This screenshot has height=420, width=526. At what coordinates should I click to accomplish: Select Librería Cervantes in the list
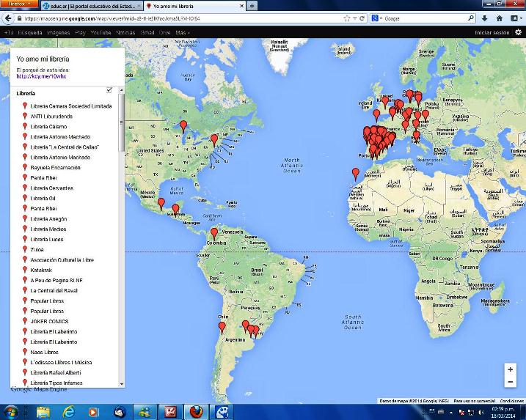[51, 188]
